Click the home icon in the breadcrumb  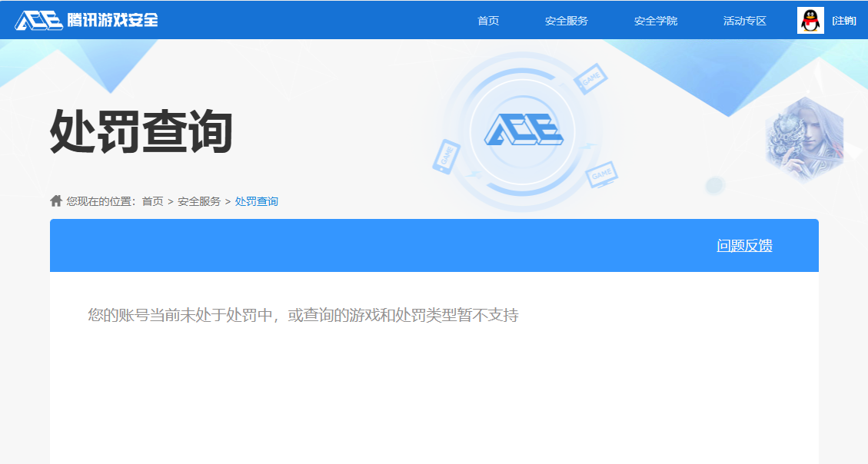(55, 201)
